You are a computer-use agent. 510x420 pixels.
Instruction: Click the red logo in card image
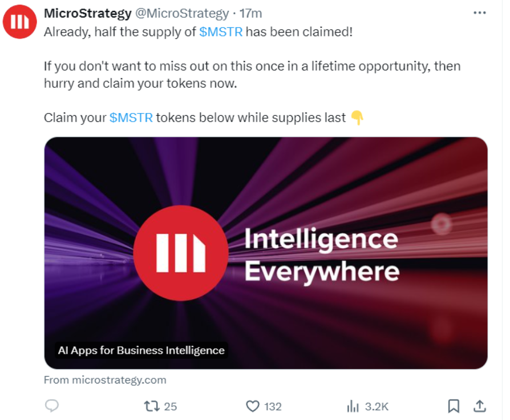pos(181,253)
